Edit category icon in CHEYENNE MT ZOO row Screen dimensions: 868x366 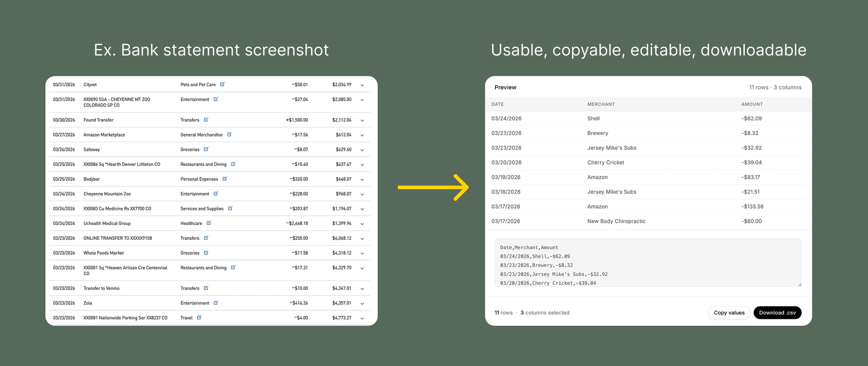click(x=216, y=99)
